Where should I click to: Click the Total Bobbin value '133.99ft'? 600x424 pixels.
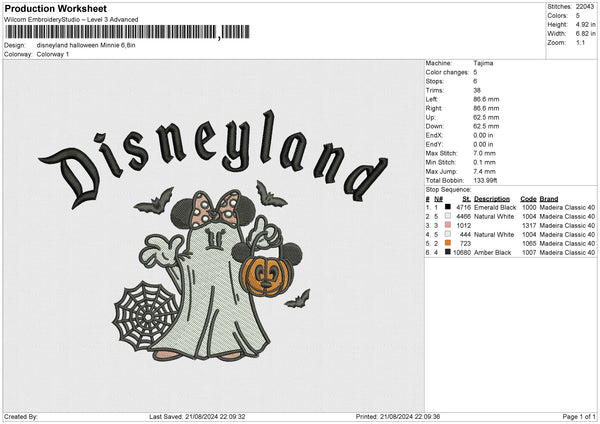[x=485, y=181]
